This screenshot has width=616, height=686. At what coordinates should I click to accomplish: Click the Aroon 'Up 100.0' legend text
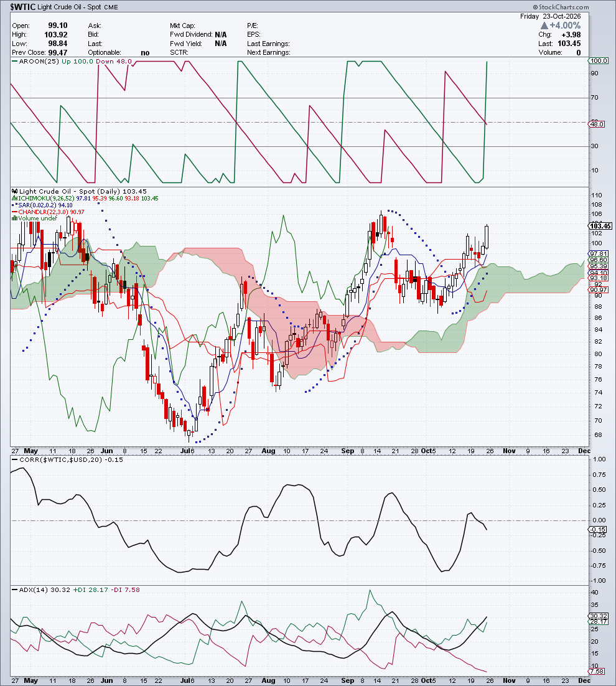77,61
